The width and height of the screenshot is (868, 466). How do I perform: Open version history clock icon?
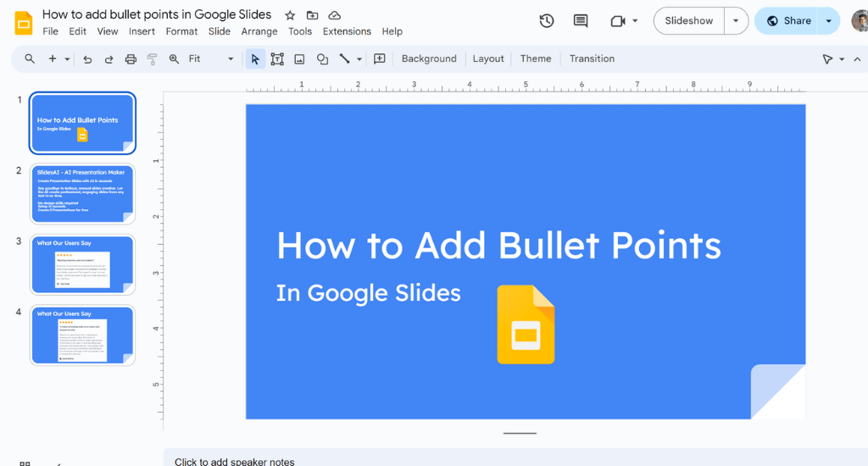pos(547,21)
